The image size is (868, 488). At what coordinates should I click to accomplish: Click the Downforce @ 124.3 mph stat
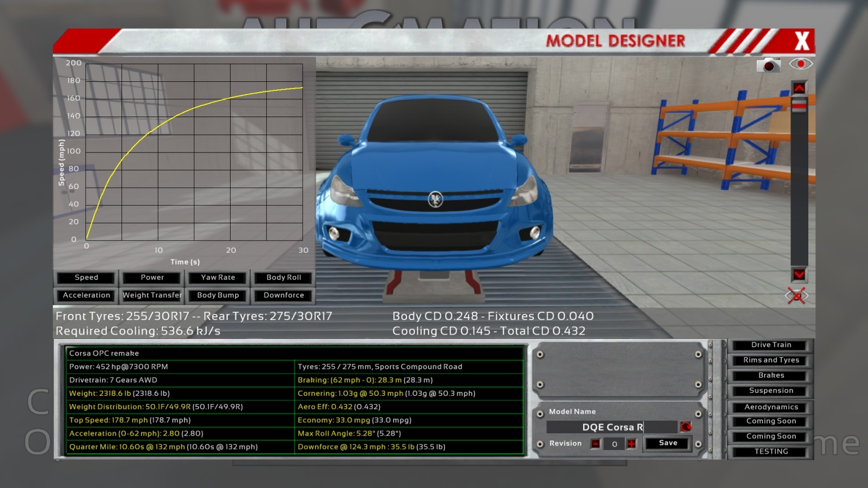click(372, 447)
